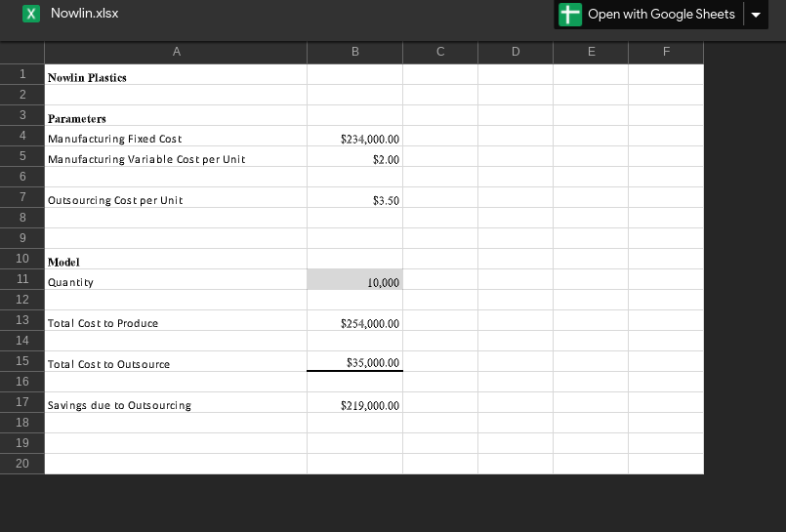The image size is (786, 532).
Task: Expand the Open with dropdown arrow
Action: [x=756, y=15]
